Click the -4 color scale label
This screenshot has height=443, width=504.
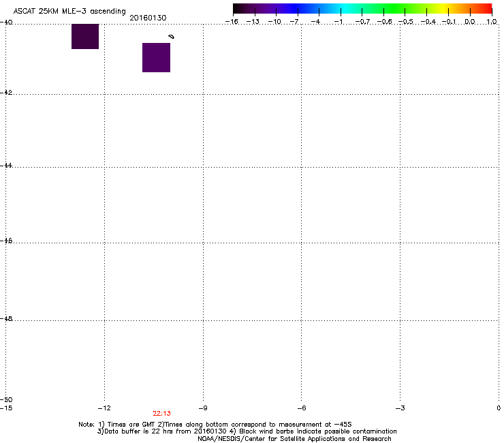point(315,22)
